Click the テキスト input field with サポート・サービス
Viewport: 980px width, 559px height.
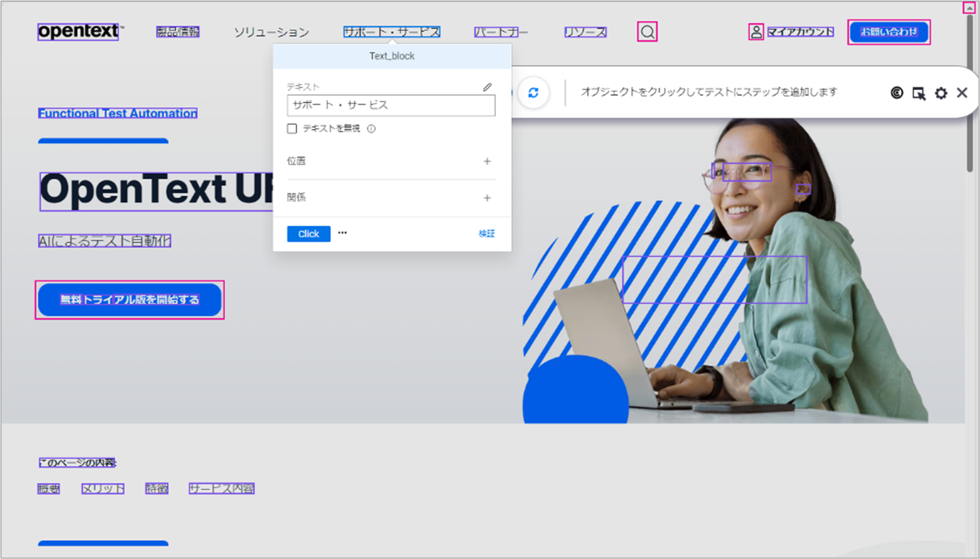tap(390, 105)
